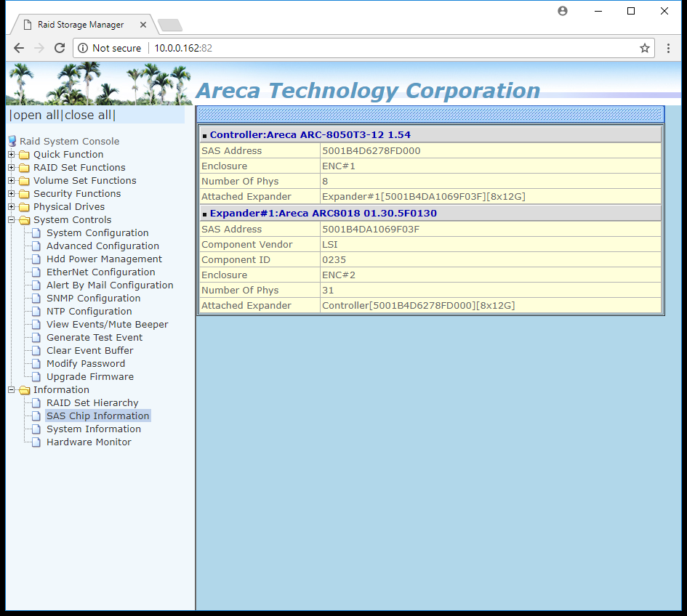The image size is (687, 616).
Task: Expand the Quick Function tree node
Action: tap(12, 155)
